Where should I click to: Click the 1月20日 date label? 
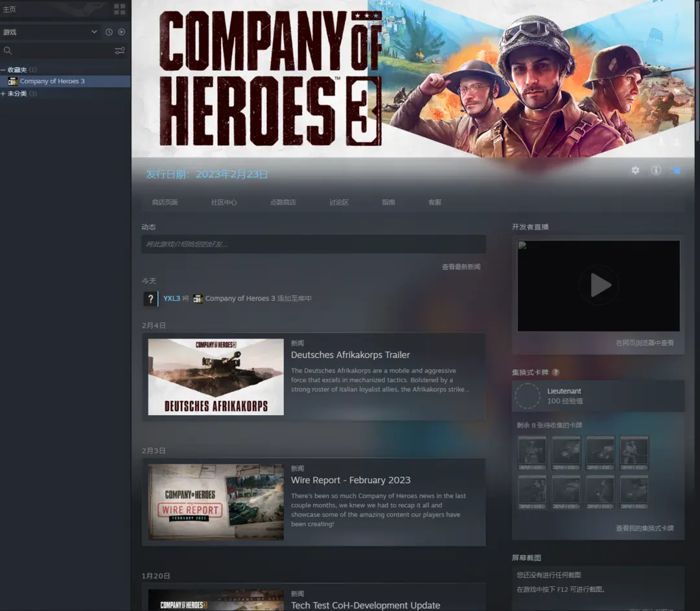click(x=156, y=576)
